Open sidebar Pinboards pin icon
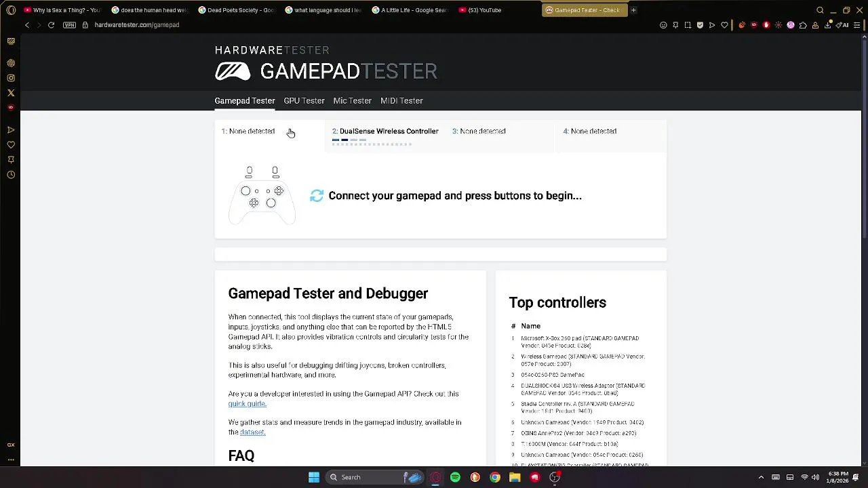868x488 pixels. 11,159
